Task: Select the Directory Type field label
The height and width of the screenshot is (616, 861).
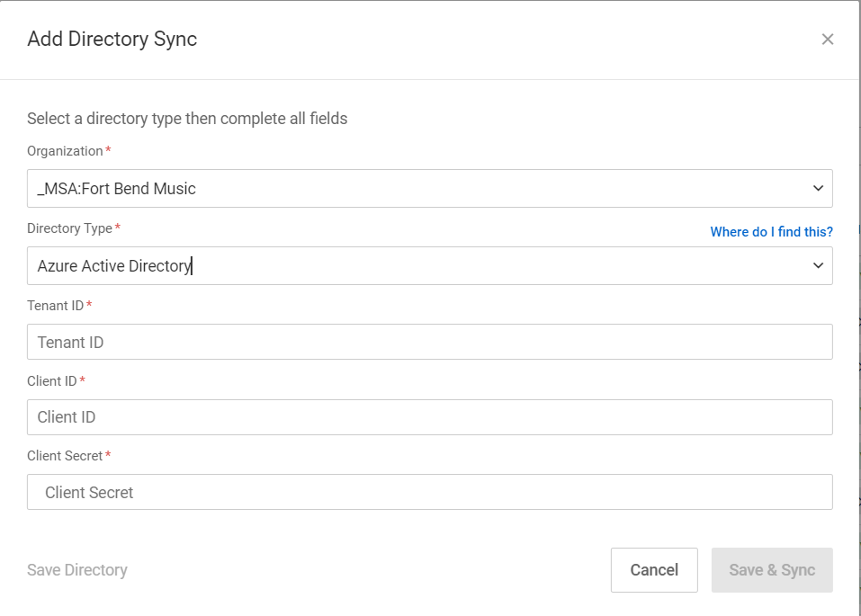Action: [70, 228]
